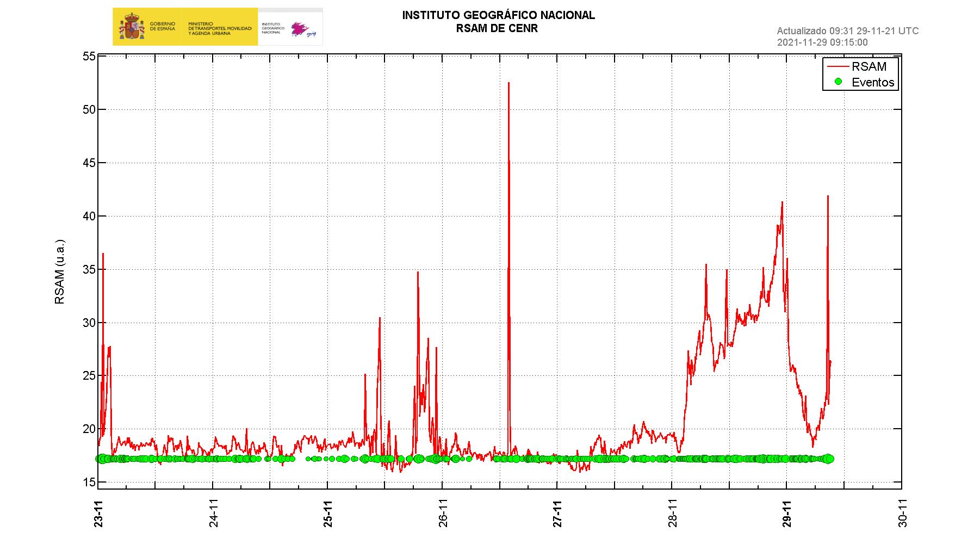
Task: Click the green Eventos marker in legend
Action: 838,82
